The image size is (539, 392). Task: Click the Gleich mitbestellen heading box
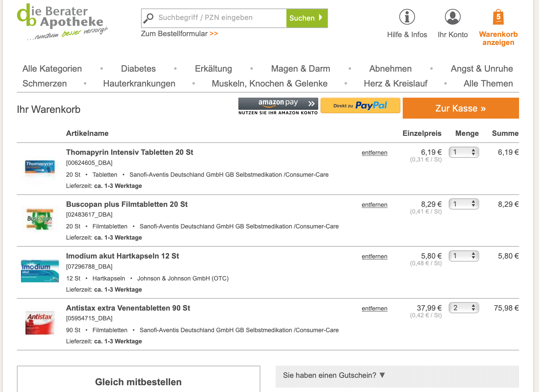pyautogui.click(x=139, y=379)
